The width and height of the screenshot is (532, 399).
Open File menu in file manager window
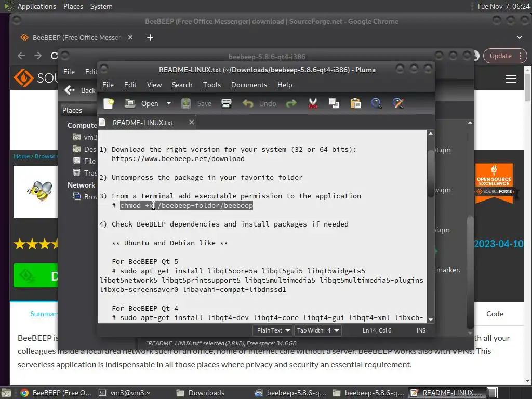69,72
